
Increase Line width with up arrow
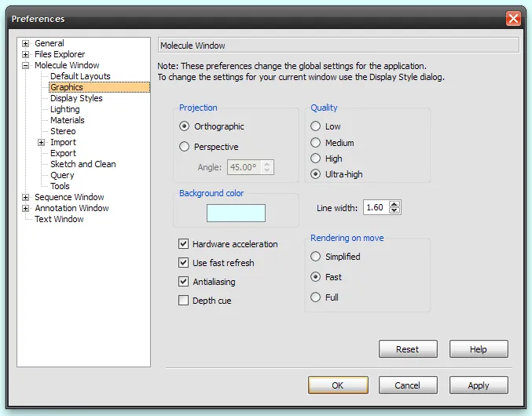coord(394,204)
